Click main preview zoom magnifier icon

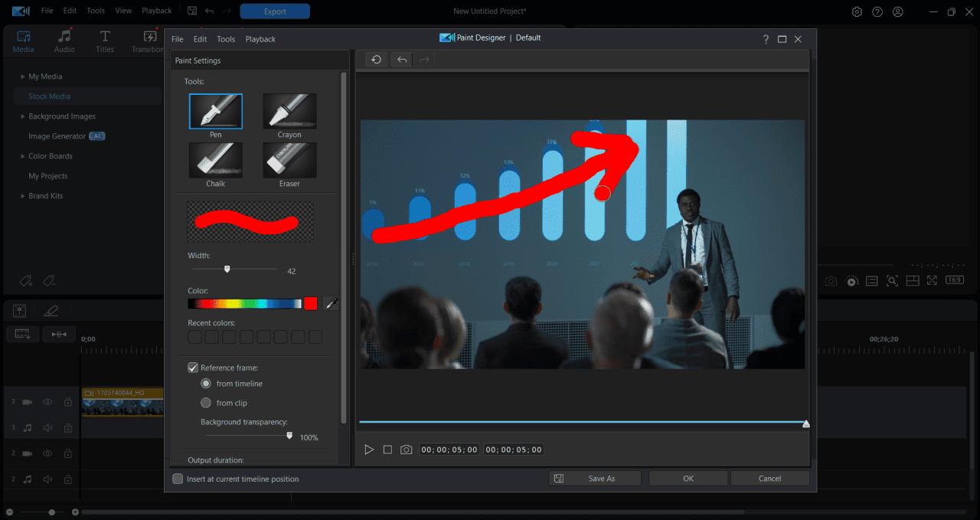[892, 281]
